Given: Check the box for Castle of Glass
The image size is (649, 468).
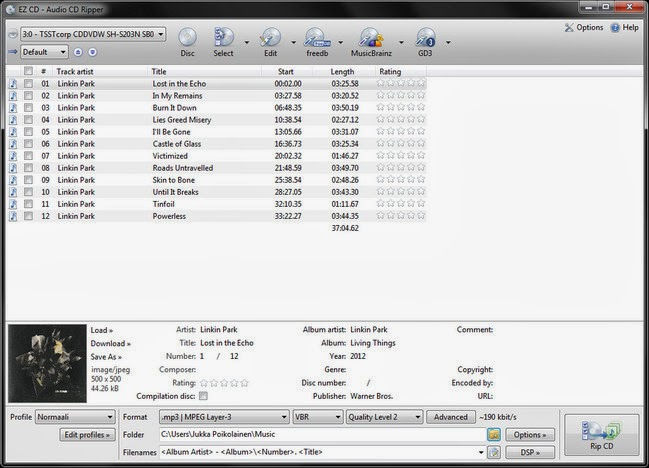Looking at the screenshot, I should 28,144.
